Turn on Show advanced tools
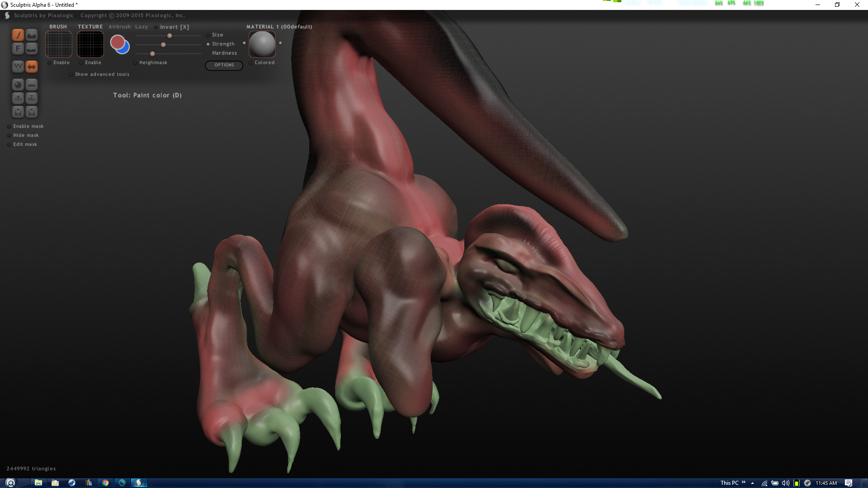Screen dimensions: 868x488 [71, 75]
